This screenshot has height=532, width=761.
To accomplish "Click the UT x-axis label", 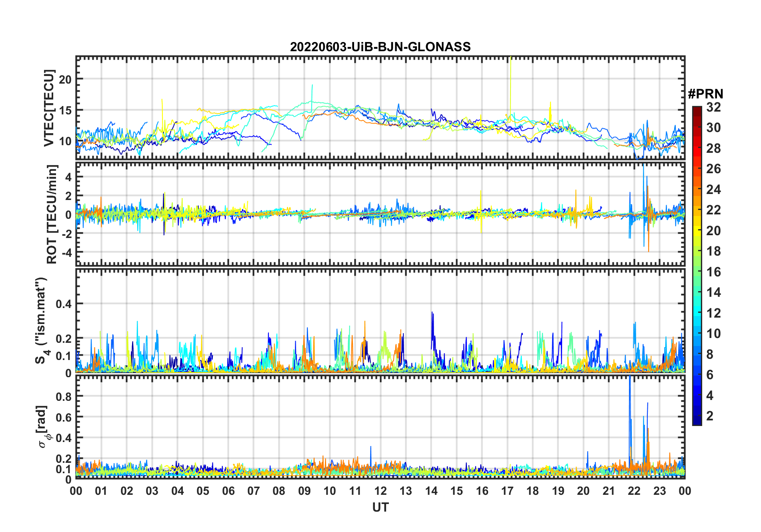I will coord(380,508).
